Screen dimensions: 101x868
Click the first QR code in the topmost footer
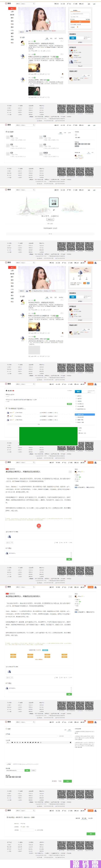click(62, 109)
